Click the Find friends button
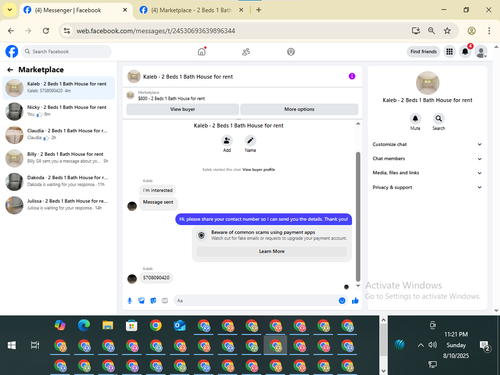The height and width of the screenshot is (375, 500). [423, 52]
